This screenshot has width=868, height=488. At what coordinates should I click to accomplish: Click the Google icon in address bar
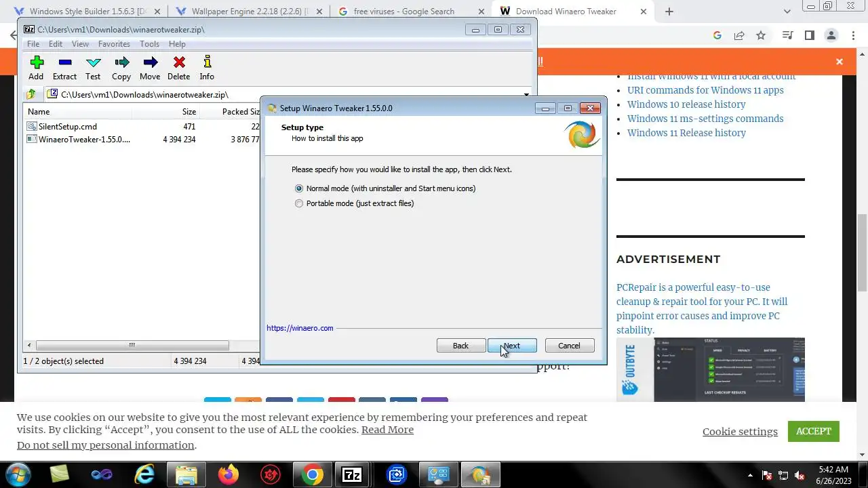point(717,35)
